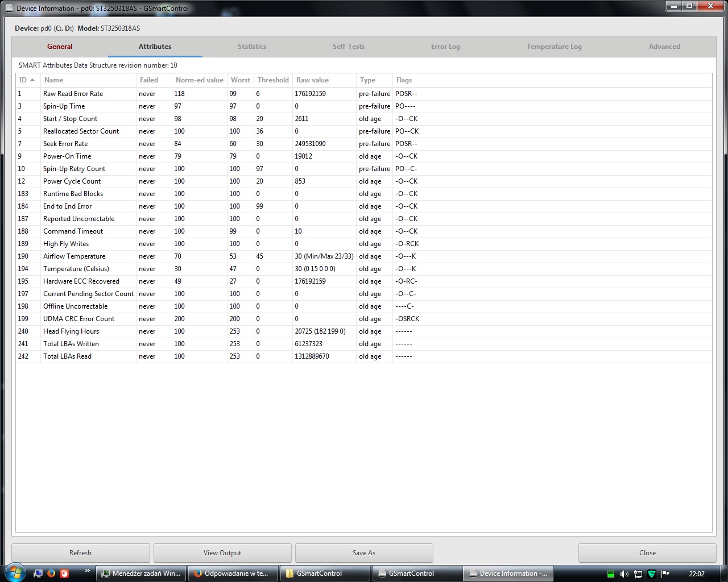This screenshot has width=728, height=582.
Task: Launch Firefox from quick launch
Action: click(x=51, y=573)
